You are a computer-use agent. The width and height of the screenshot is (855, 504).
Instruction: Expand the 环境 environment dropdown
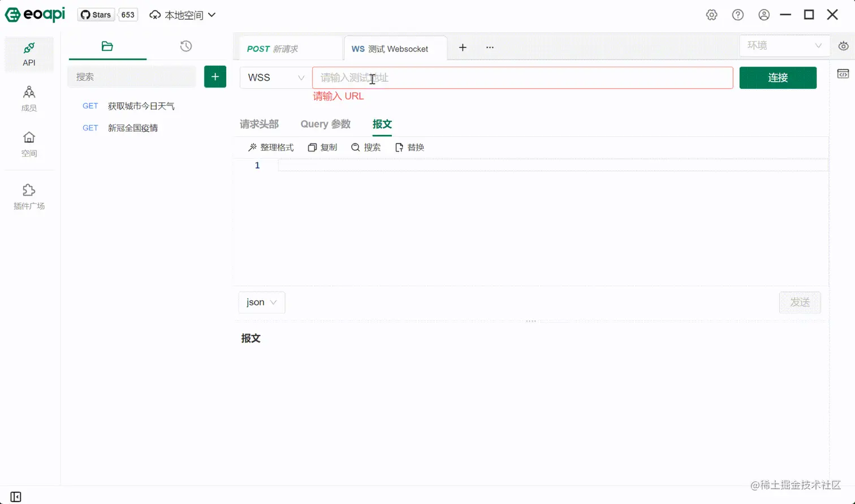(x=784, y=46)
